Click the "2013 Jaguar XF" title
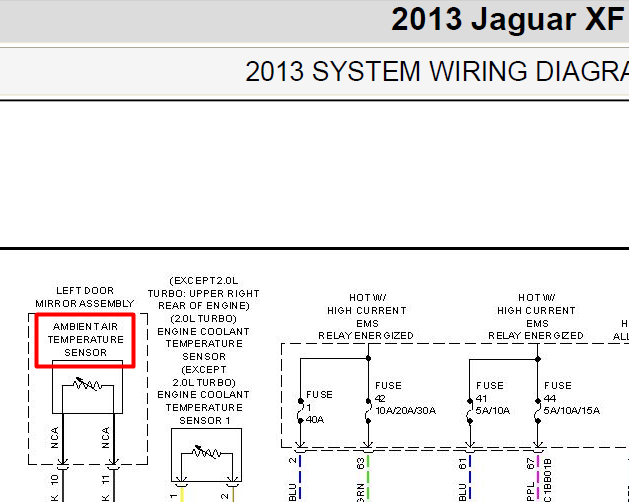Screen dimensions: 629x502 pos(507,19)
